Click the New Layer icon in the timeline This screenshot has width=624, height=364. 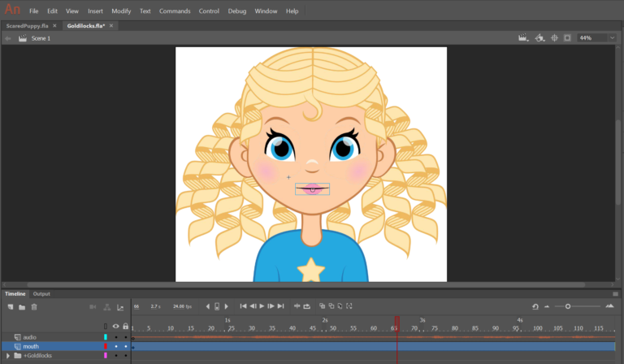pos(11,307)
